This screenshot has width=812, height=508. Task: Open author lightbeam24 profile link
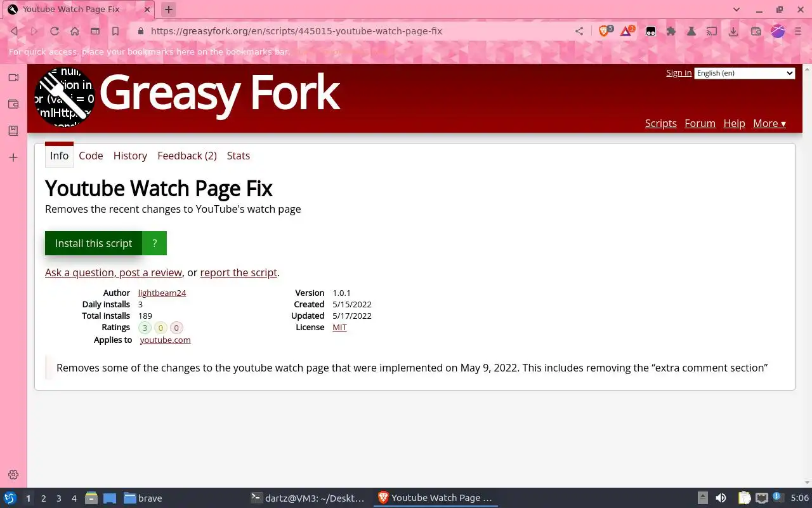(x=162, y=293)
